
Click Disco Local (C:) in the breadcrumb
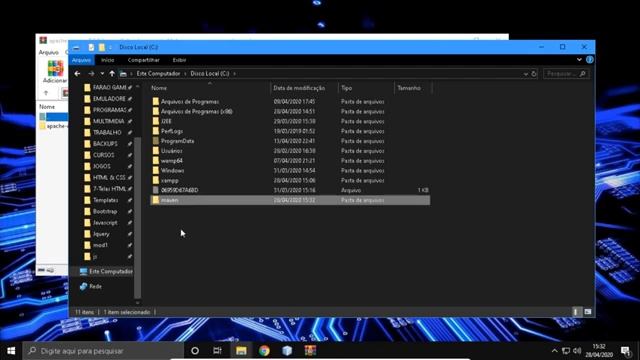pyautogui.click(x=210, y=74)
